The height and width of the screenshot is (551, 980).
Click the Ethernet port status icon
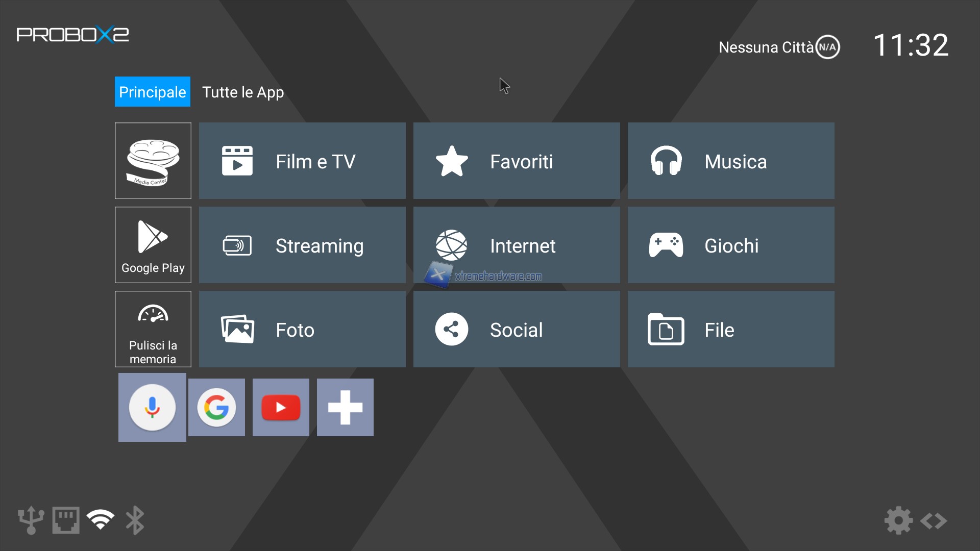tap(66, 520)
